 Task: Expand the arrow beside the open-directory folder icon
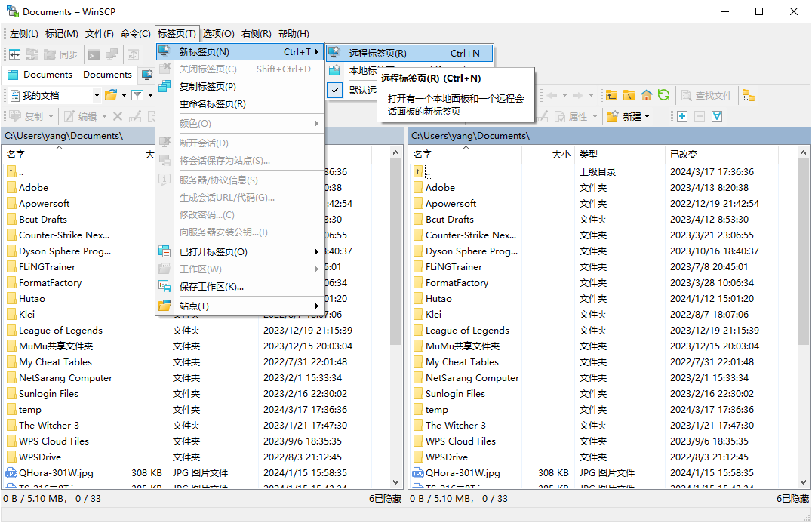pyautogui.click(x=124, y=95)
